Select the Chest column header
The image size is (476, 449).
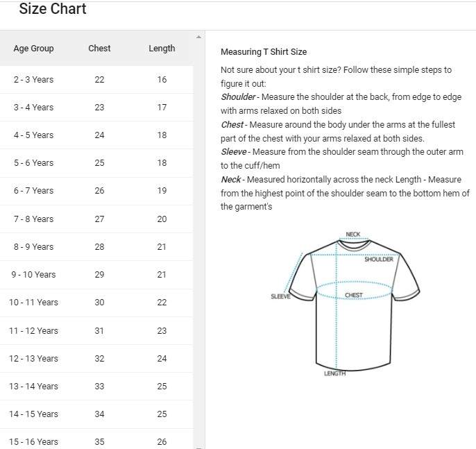click(99, 49)
